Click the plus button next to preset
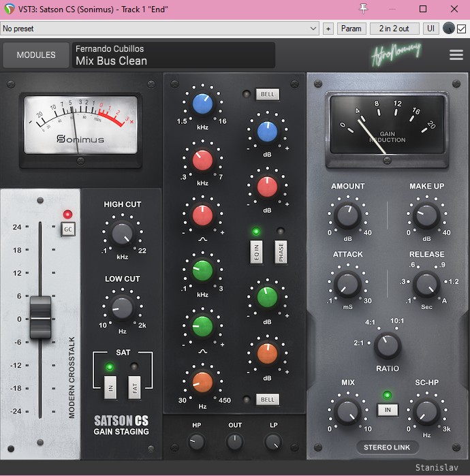 pyautogui.click(x=328, y=29)
